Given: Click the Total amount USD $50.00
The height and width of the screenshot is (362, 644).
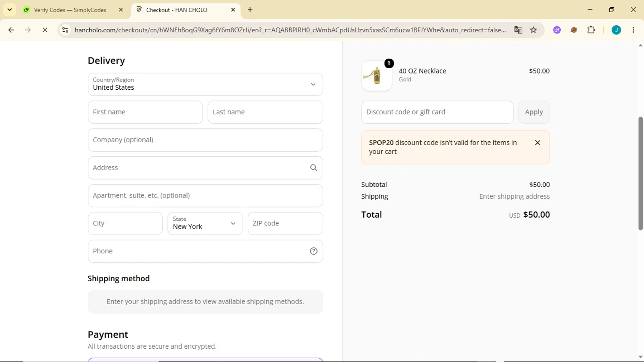Looking at the screenshot, I should pos(529,215).
